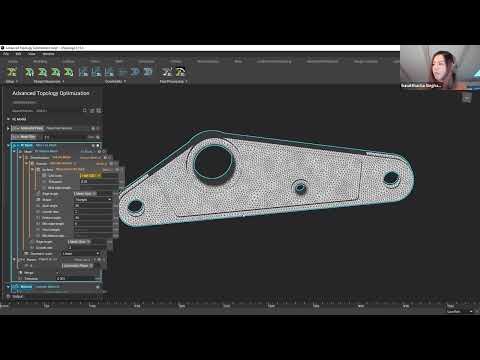Open the bottom-right units dropdown
This screenshot has height=360, width=480.
(460, 311)
